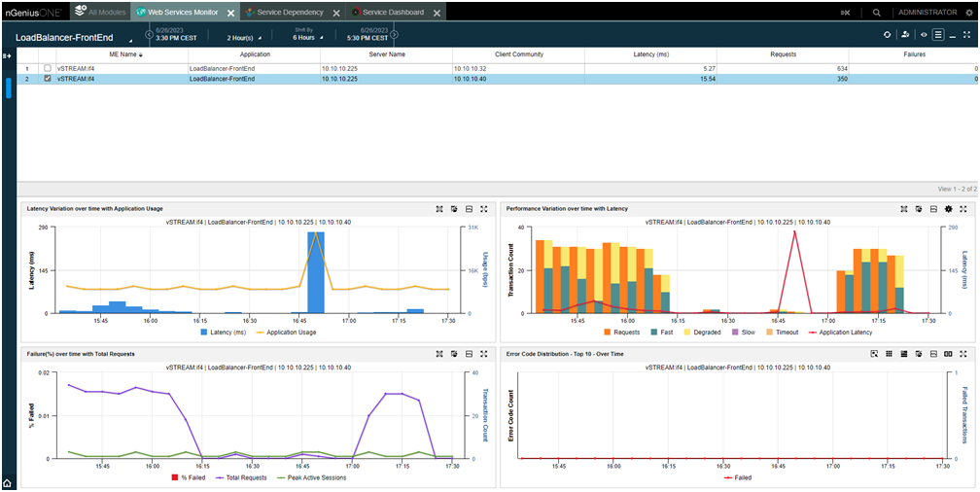Sort by ME Name column header
The height and width of the screenshot is (492, 980).
pyautogui.click(x=122, y=54)
